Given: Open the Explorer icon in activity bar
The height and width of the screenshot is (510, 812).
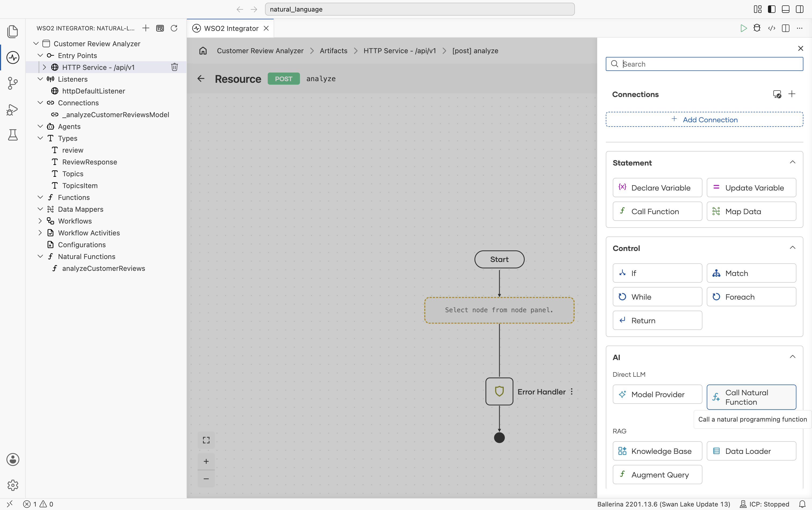Looking at the screenshot, I should (13, 32).
